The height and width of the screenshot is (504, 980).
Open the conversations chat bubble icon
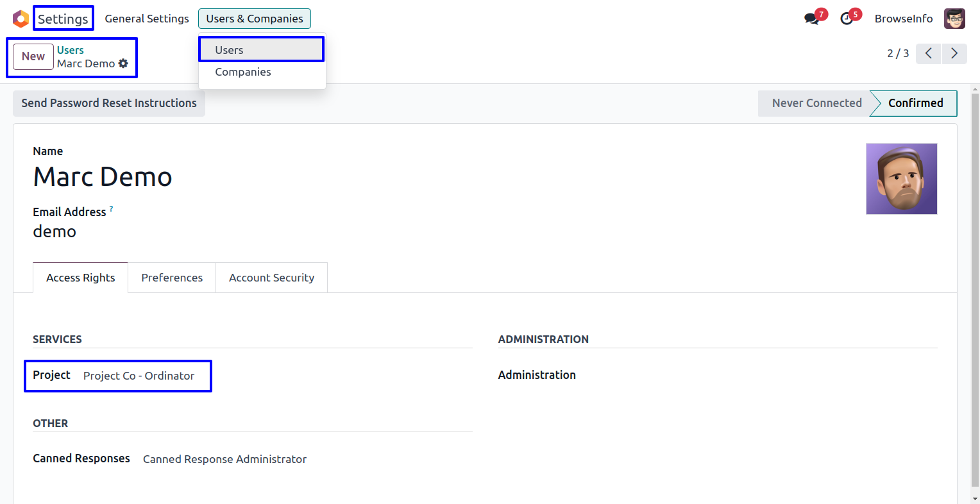pyautogui.click(x=812, y=19)
